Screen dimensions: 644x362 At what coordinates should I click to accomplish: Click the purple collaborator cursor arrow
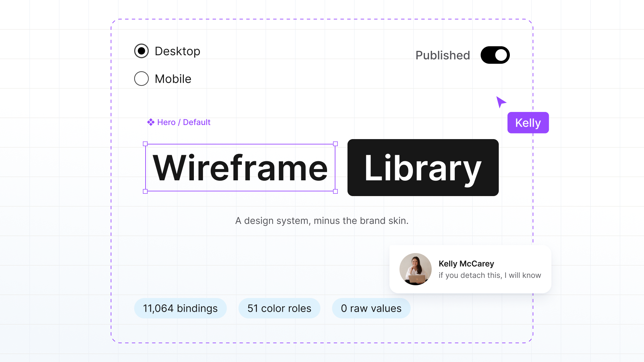(500, 102)
